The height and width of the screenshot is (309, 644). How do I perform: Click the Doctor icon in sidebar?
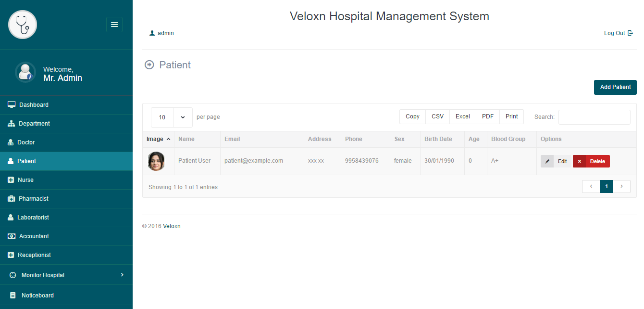point(11,142)
